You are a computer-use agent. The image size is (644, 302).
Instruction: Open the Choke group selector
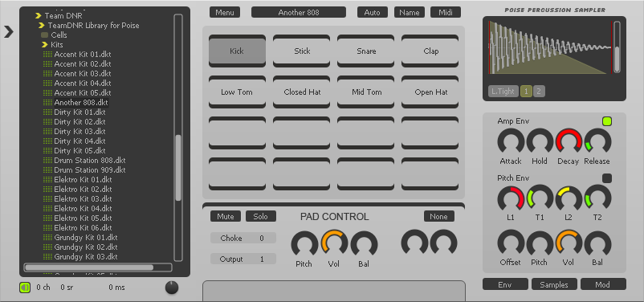243,238
